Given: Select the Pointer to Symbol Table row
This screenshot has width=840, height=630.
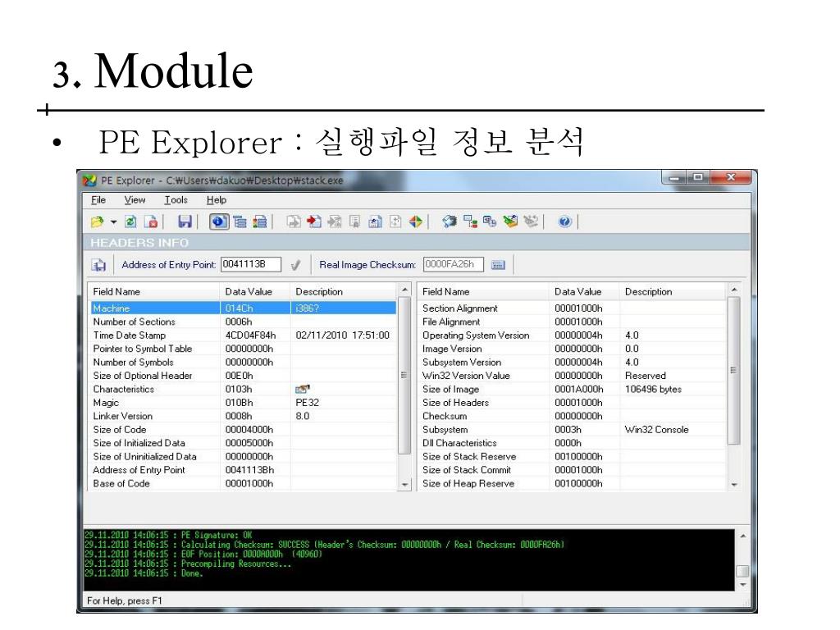Looking at the screenshot, I should [x=244, y=348].
